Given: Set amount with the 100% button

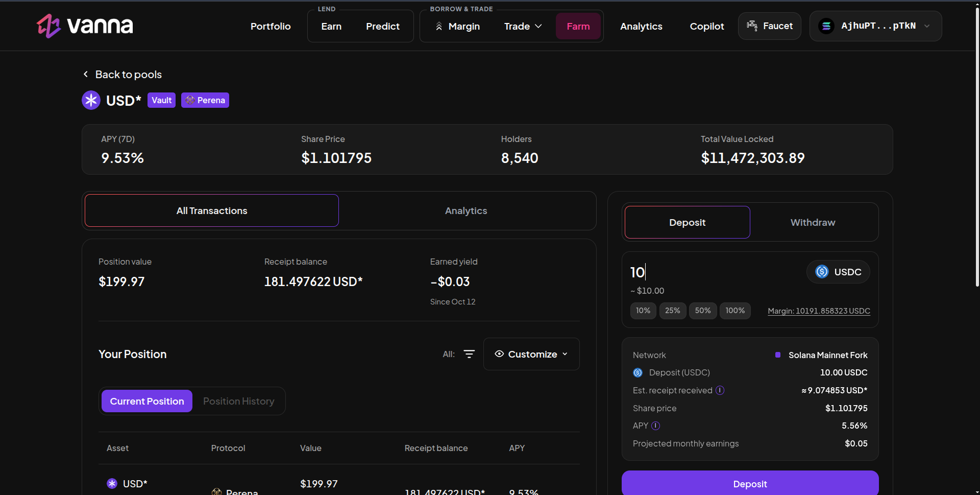Looking at the screenshot, I should click(x=735, y=311).
